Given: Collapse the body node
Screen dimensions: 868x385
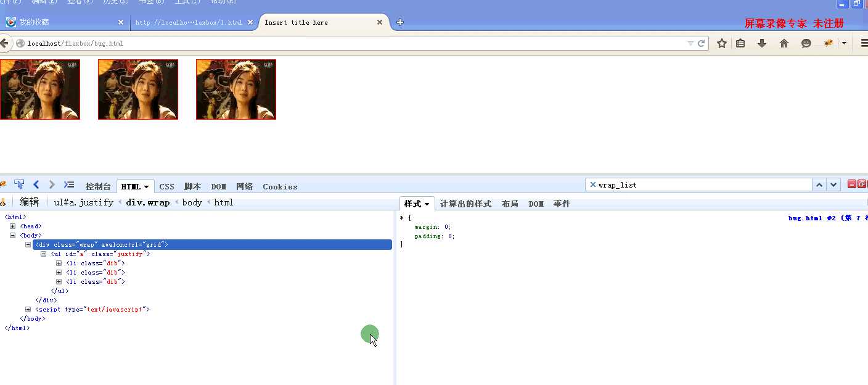Looking at the screenshot, I should [13, 236].
